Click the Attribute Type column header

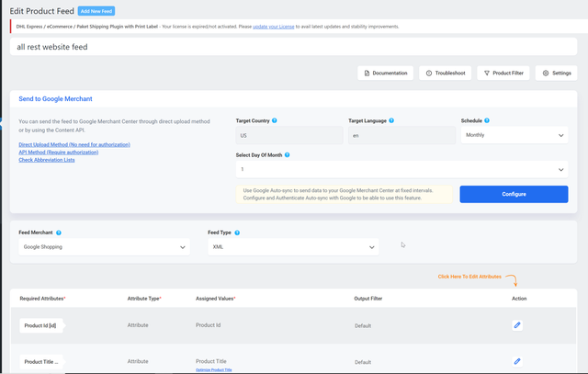[x=144, y=299]
